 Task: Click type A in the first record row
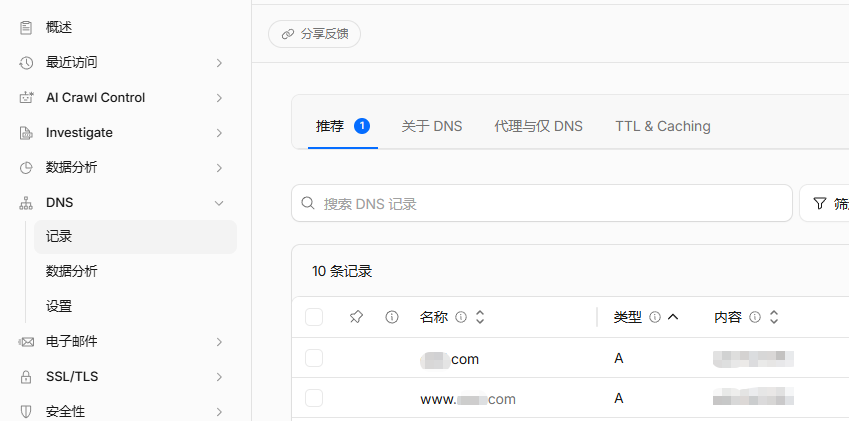pos(619,358)
